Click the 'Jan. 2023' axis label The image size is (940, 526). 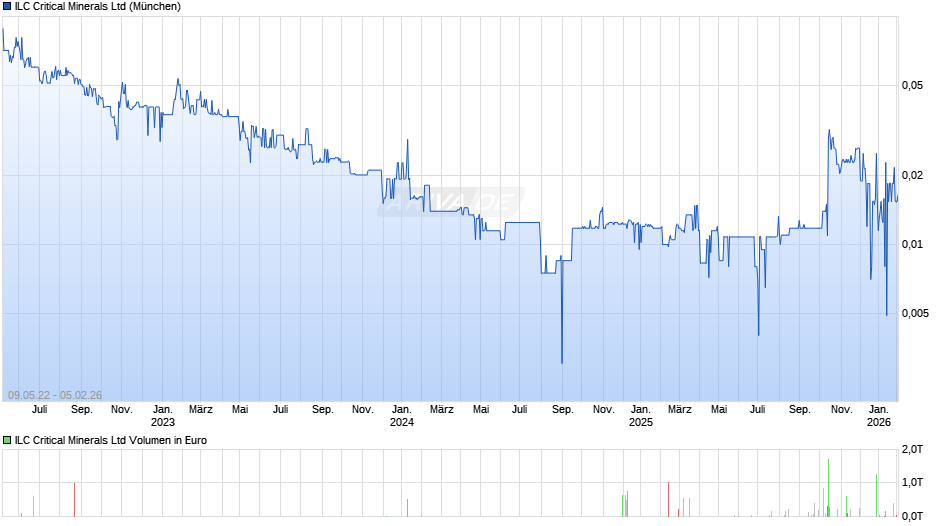pyautogui.click(x=162, y=416)
